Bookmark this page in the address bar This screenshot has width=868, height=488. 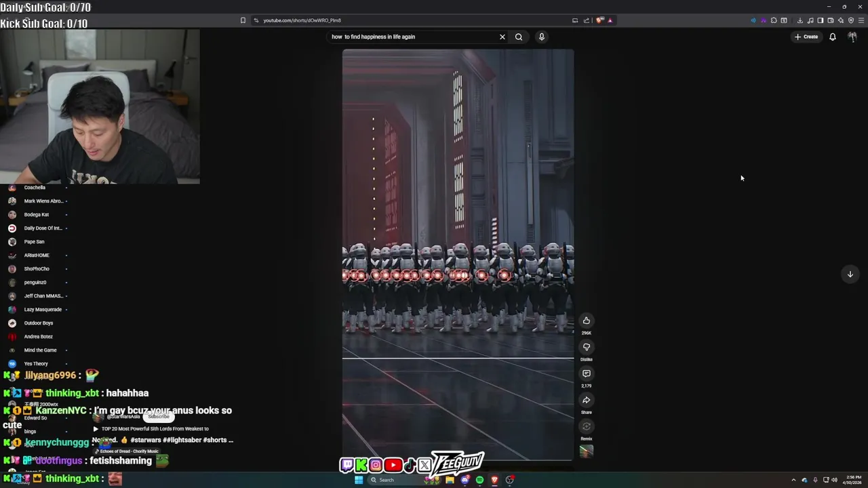click(243, 20)
